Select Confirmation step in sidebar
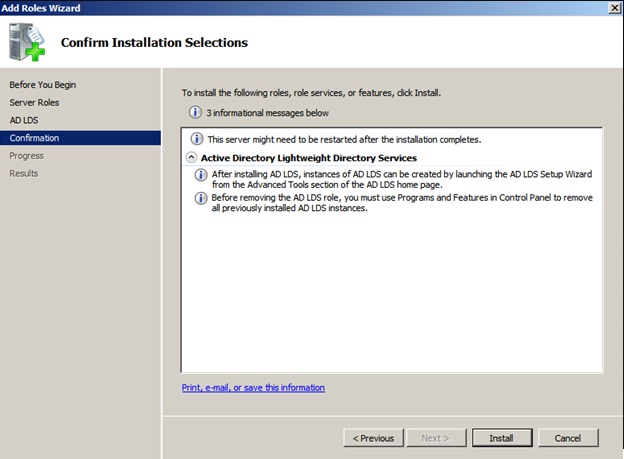The image size is (624, 459). [x=80, y=138]
